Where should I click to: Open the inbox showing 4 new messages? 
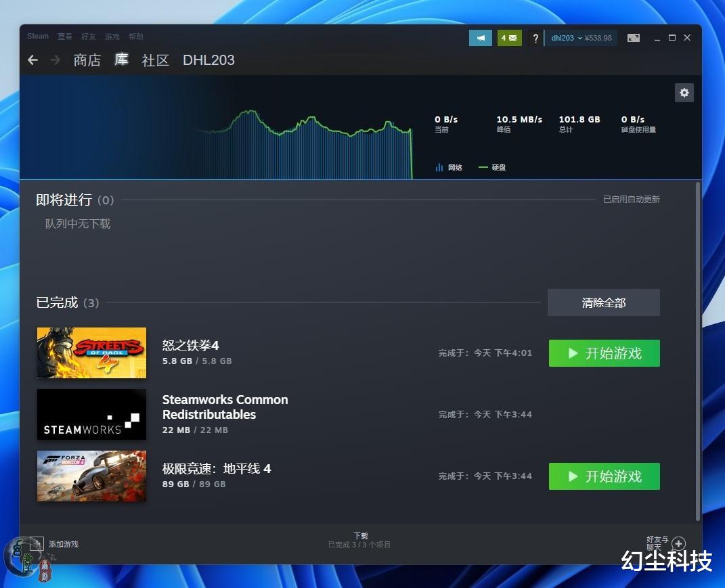pyautogui.click(x=509, y=38)
